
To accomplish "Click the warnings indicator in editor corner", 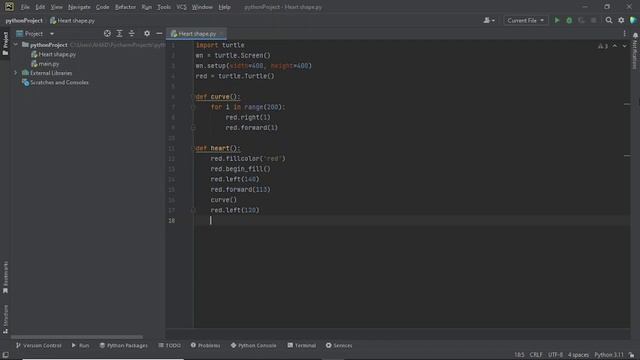I will 603,46.
